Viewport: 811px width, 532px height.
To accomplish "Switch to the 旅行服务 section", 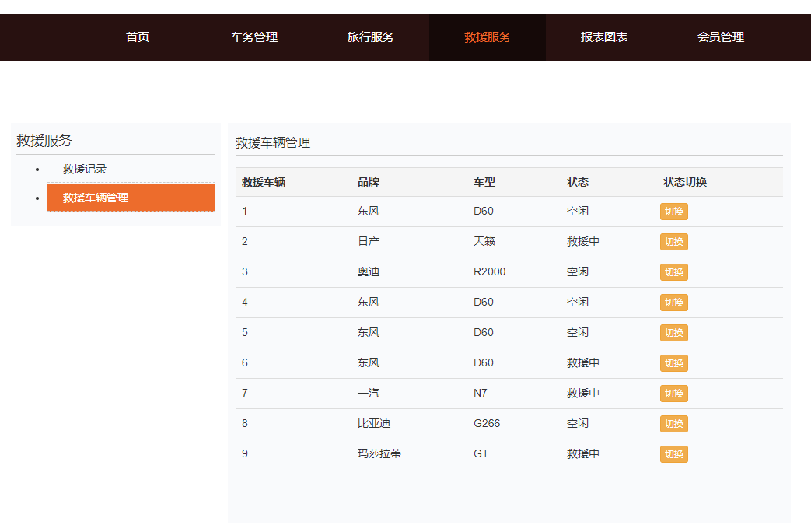I will [372, 37].
